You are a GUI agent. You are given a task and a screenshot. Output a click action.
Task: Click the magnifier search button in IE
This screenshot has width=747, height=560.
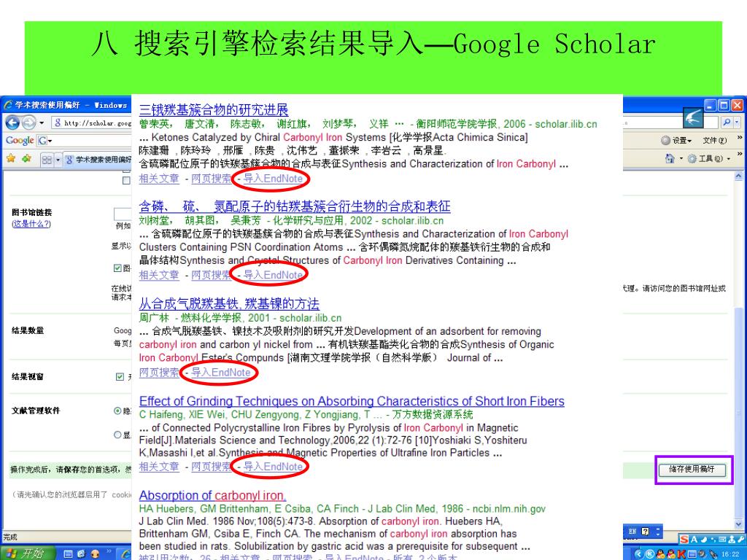[x=727, y=122]
